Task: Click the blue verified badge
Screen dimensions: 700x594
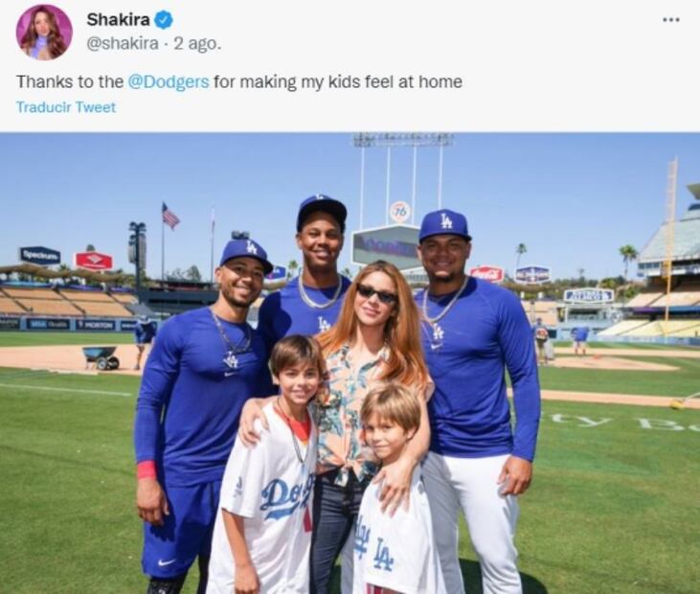Action: click(x=164, y=19)
